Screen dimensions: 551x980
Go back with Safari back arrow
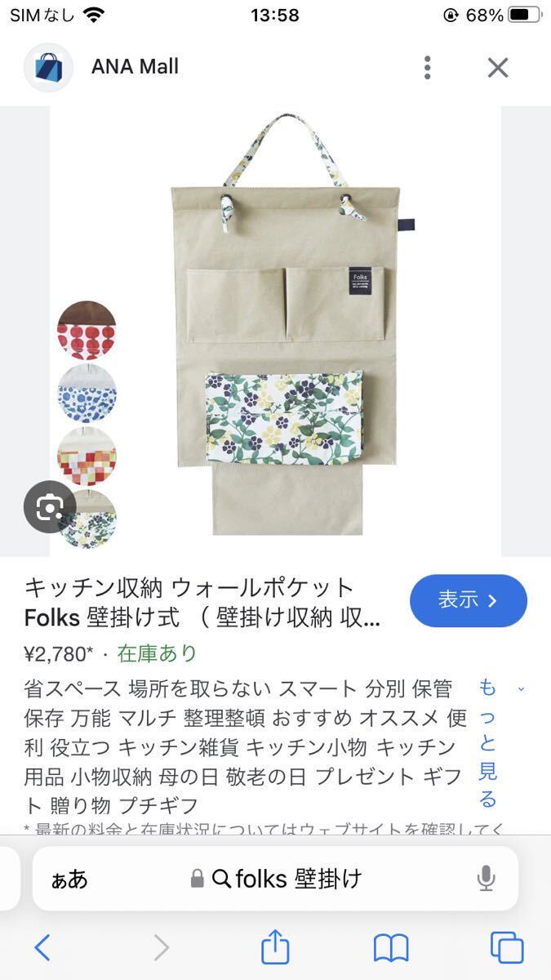point(42,947)
